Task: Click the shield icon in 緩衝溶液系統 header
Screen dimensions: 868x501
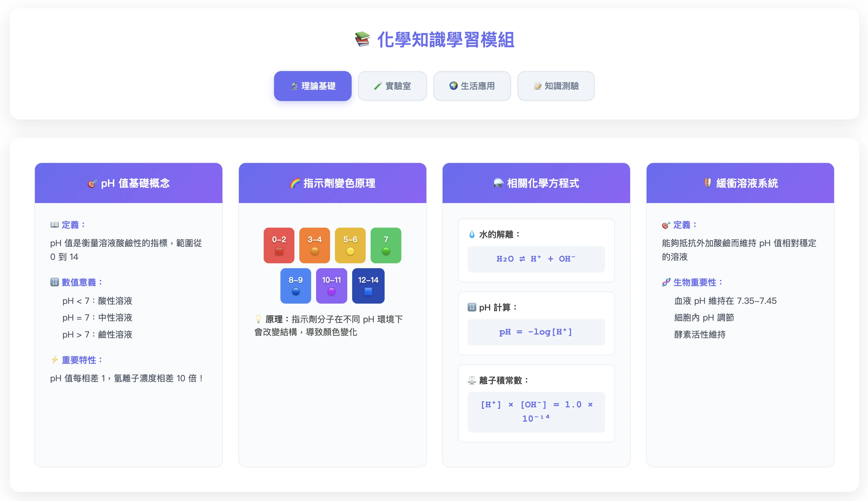Action: (707, 183)
